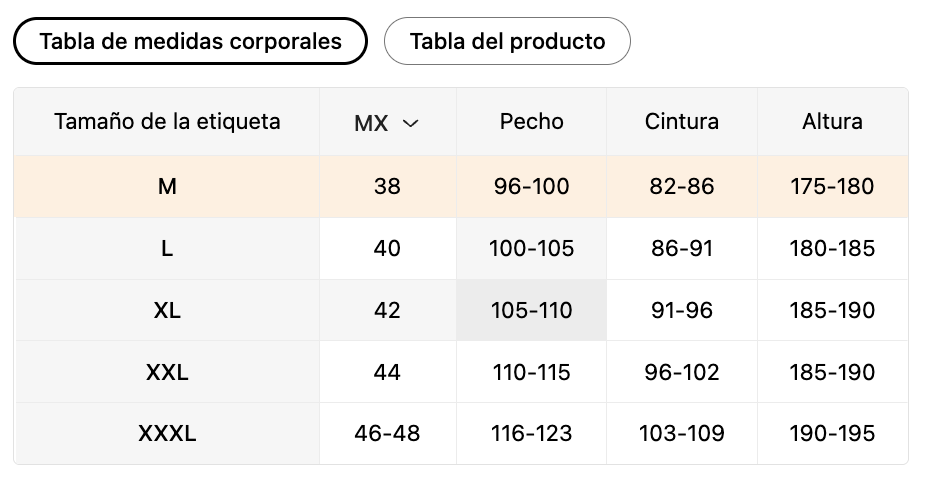Click the Cintura column header

[682, 122]
